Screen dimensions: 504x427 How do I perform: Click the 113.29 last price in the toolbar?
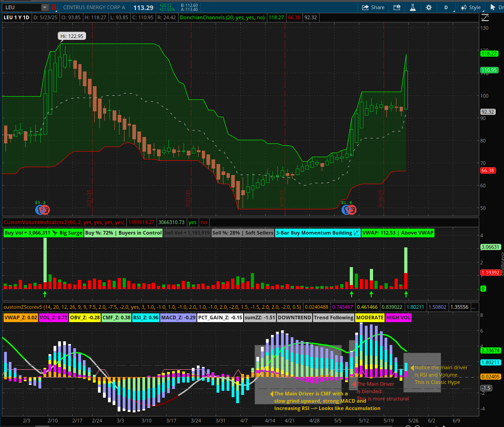tap(143, 7)
